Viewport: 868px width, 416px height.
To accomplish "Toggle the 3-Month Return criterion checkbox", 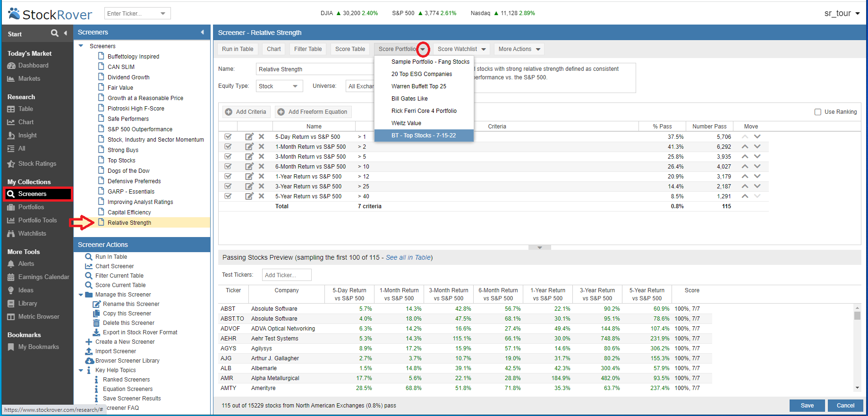I will tap(228, 156).
